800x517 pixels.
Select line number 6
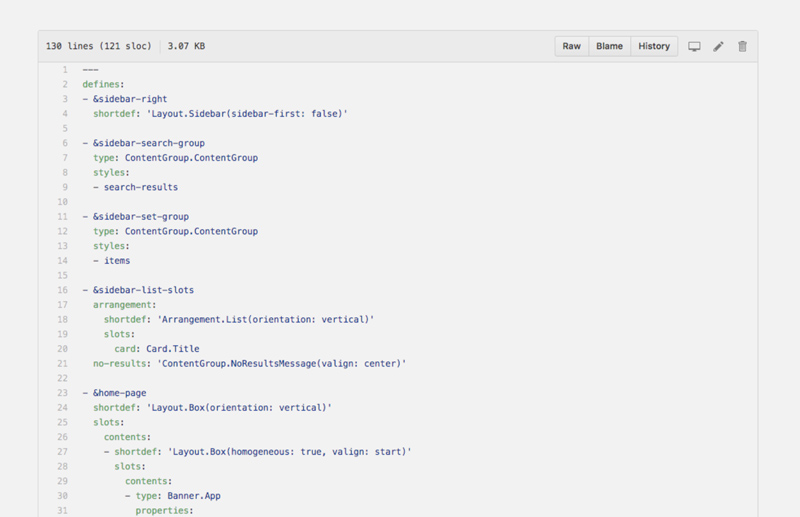pos(65,143)
